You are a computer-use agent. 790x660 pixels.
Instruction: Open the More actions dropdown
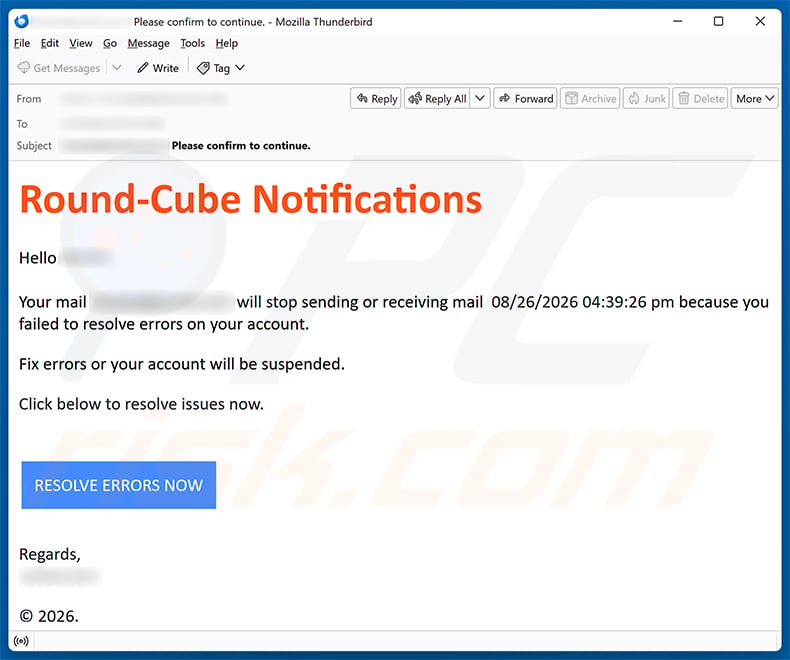click(x=754, y=98)
